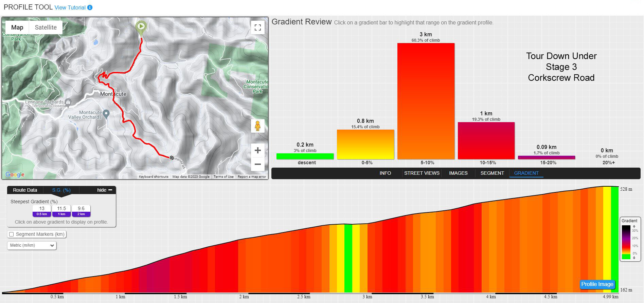Click the Street View pegman icon
The image size is (644, 303).
pos(258,126)
